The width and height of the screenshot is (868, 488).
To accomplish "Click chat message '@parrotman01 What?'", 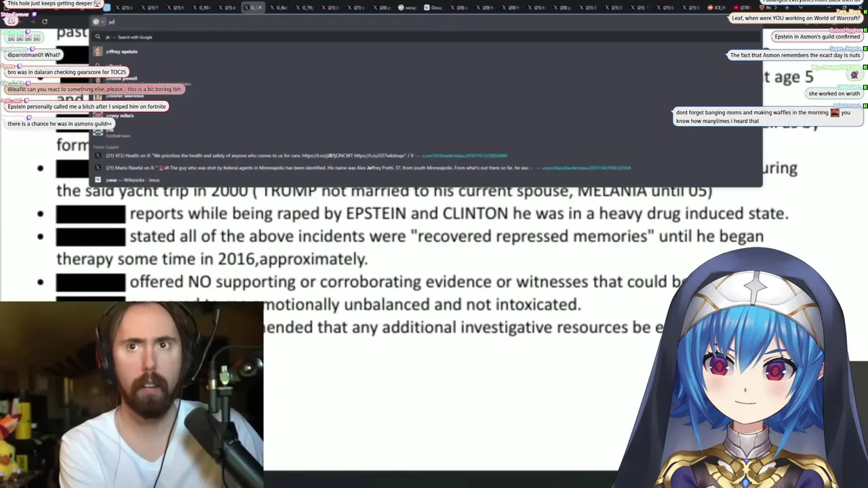I will click(33, 55).
